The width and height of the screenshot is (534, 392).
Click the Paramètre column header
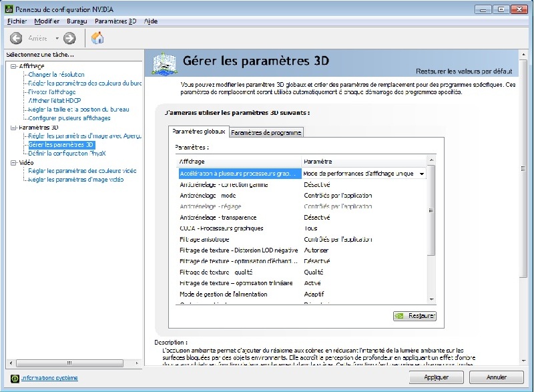point(364,162)
